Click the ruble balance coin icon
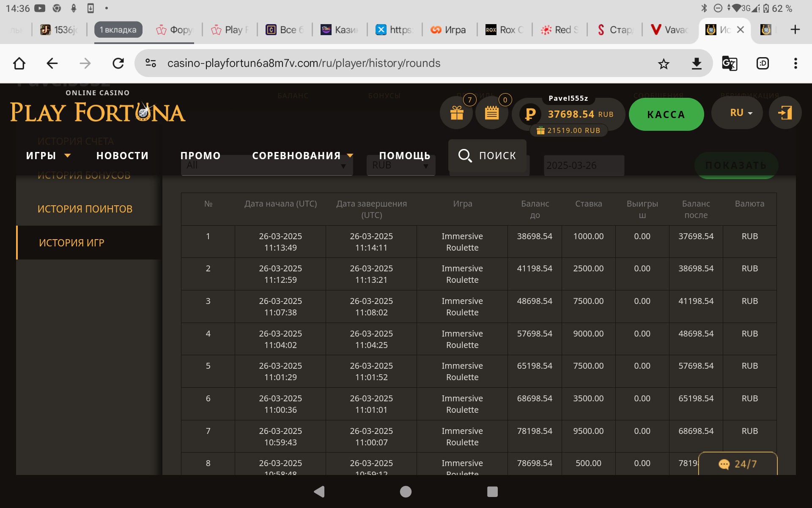Viewport: 812px width, 508px height. pyautogui.click(x=530, y=114)
